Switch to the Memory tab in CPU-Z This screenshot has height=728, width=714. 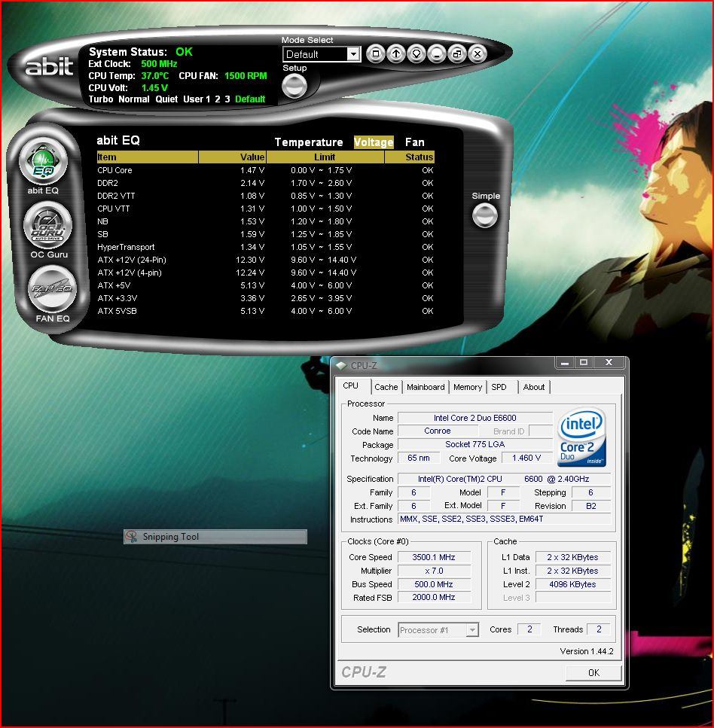467,387
